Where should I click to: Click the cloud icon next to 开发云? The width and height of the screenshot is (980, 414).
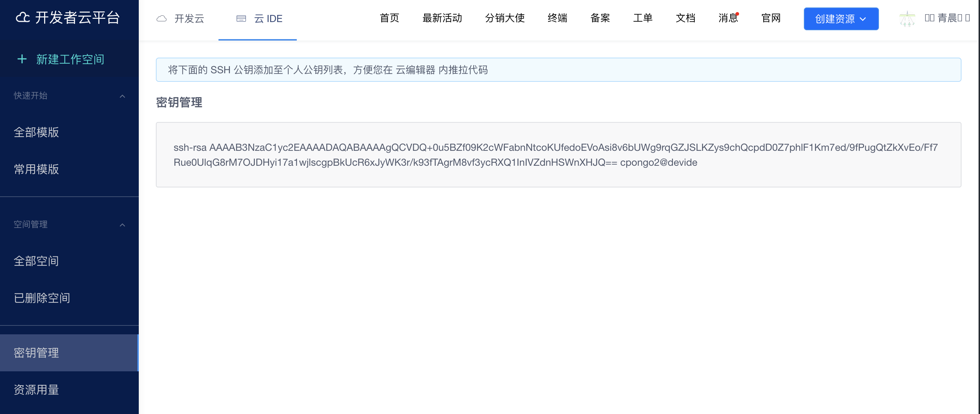pyautogui.click(x=162, y=18)
